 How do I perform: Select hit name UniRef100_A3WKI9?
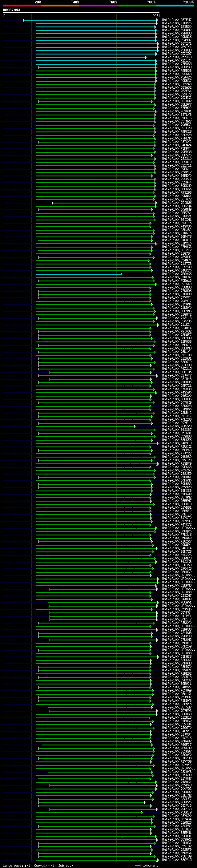(x=177, y=812)
